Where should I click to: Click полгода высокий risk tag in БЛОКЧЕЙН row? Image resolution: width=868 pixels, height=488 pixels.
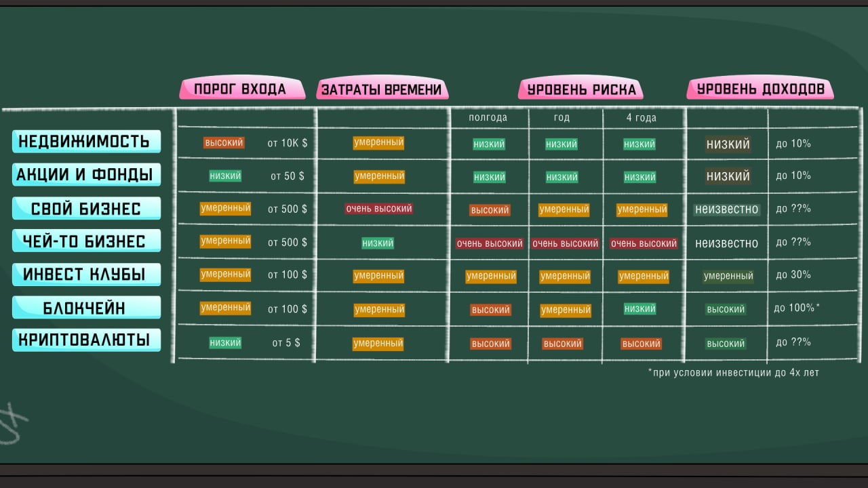[490, 310]
